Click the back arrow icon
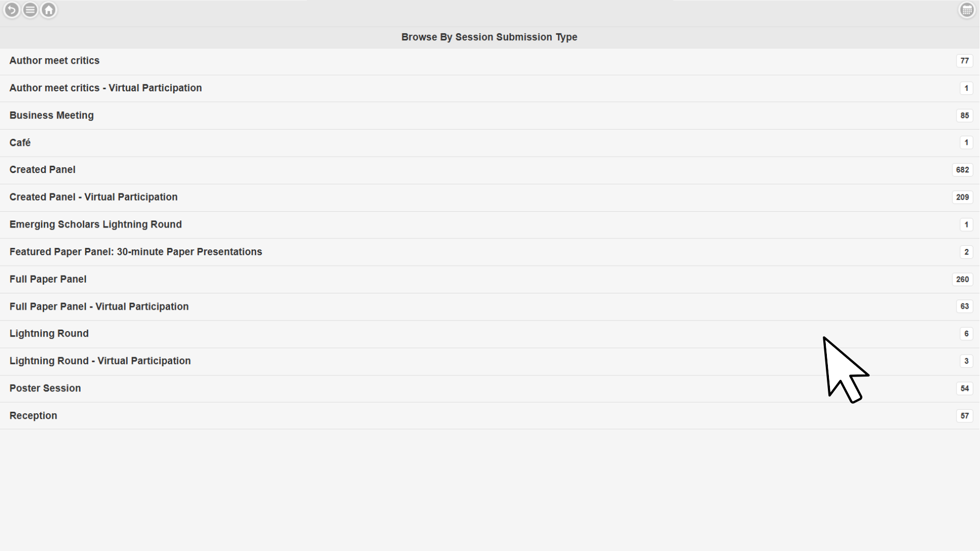The height and width of the screenshot is (551, 980). [x=12, y=10]
